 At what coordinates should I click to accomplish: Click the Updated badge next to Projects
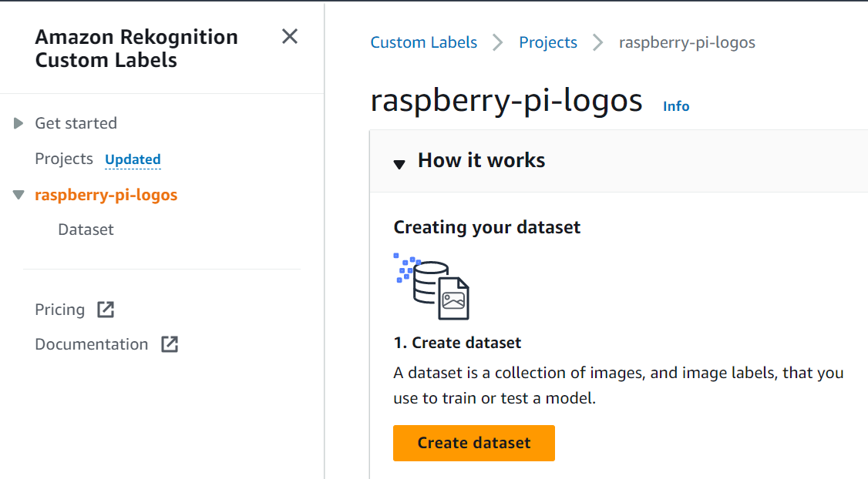(133, 159)
